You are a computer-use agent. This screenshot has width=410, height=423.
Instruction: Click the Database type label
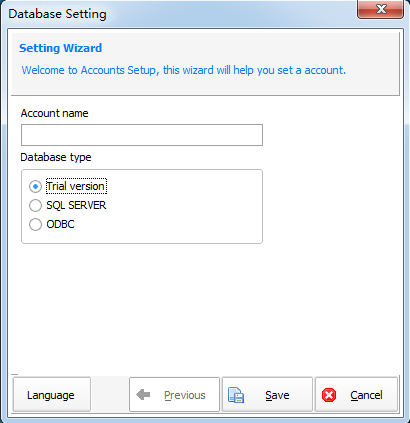coord(56,157)
